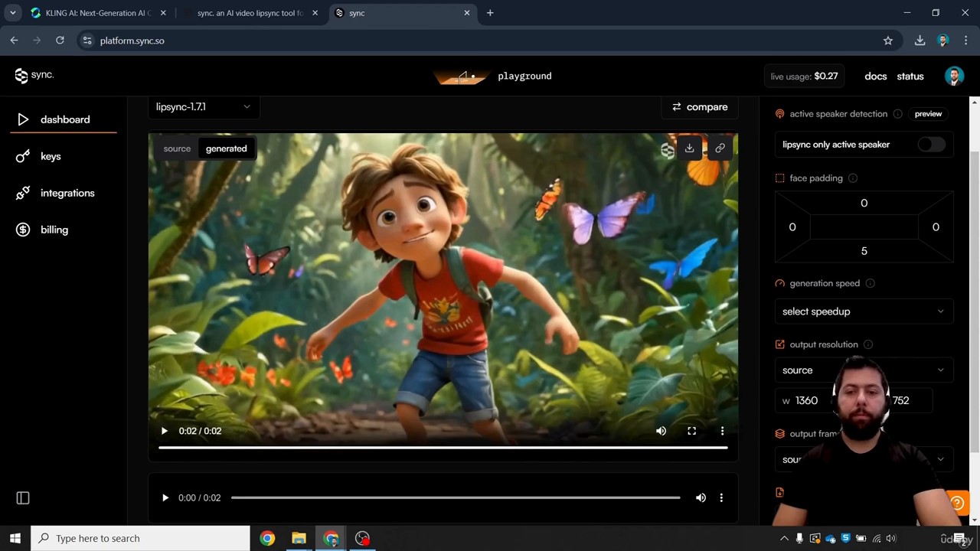
Task: Open a new browser tab
Action: click(x=490, y=13)
